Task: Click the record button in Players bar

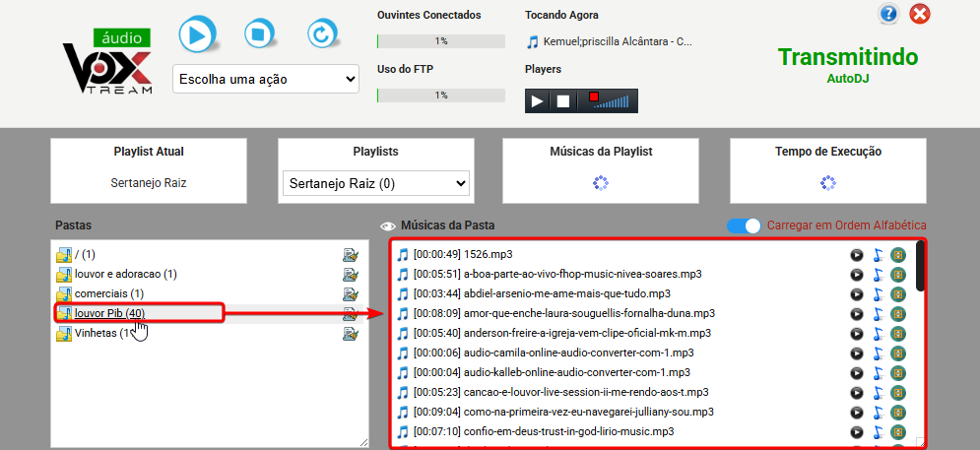Action: point(593,97)
